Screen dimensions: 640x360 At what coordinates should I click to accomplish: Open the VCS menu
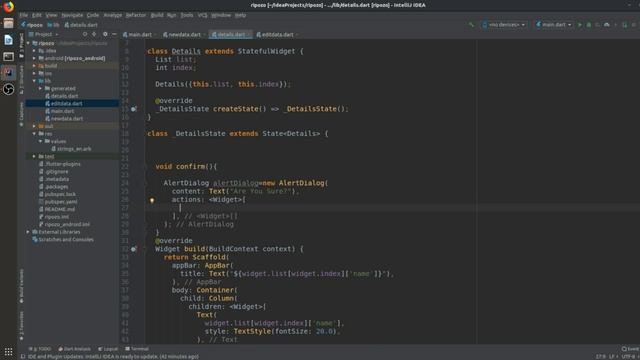[x=202, y=15]
